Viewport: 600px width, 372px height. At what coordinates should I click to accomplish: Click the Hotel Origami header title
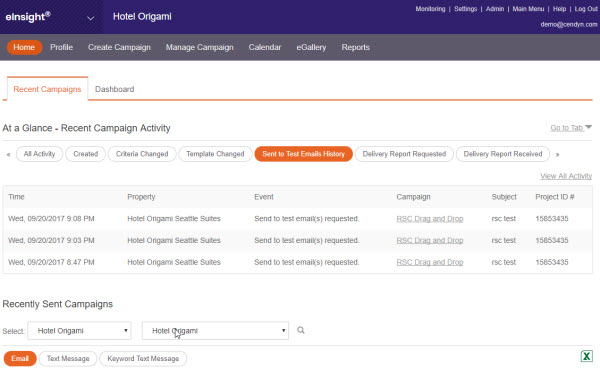tap(142, 17)
